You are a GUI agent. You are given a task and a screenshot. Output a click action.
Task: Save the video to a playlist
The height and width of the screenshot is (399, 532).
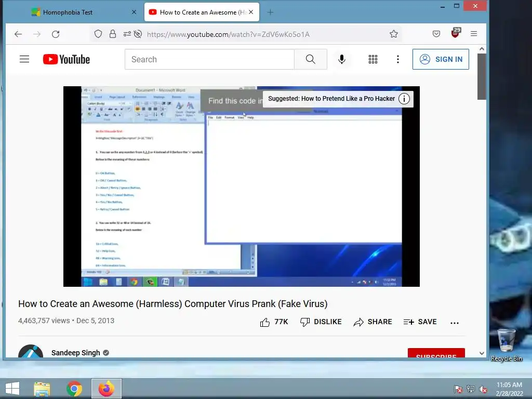coord(420,322)
